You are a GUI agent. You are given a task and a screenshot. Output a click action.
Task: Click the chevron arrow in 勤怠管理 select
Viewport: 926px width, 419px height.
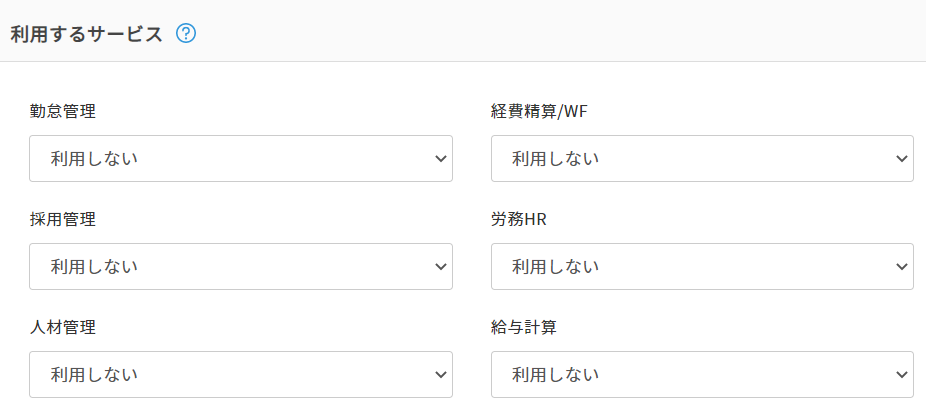(440, 158)
